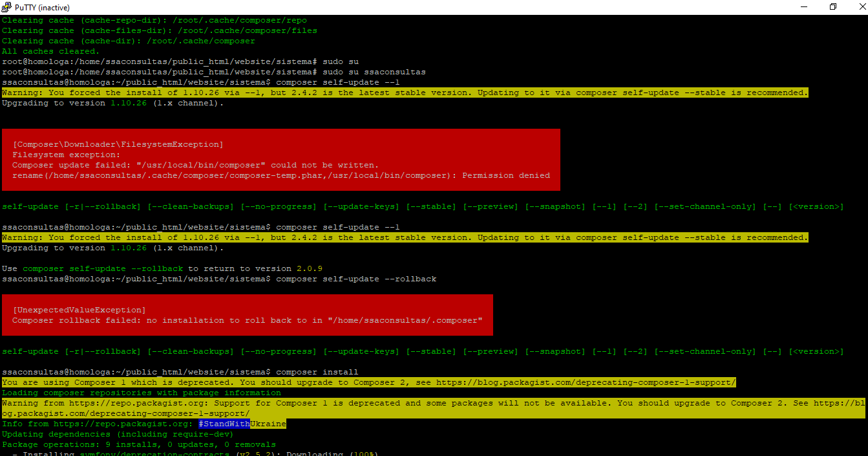Click 'Info from https://repo.packagist.org:' text
The height and width of the screenshot is (456, 868).
tap(98, 424)
